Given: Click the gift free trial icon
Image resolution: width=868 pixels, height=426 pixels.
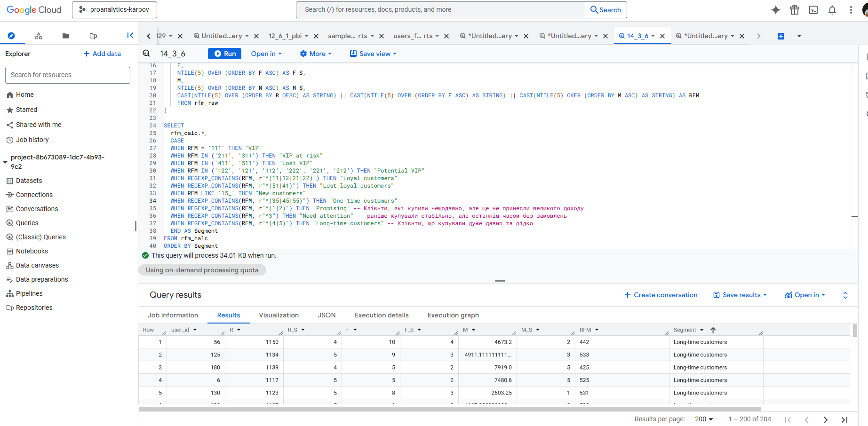Looking at the screenshot, I should [795, 10].
